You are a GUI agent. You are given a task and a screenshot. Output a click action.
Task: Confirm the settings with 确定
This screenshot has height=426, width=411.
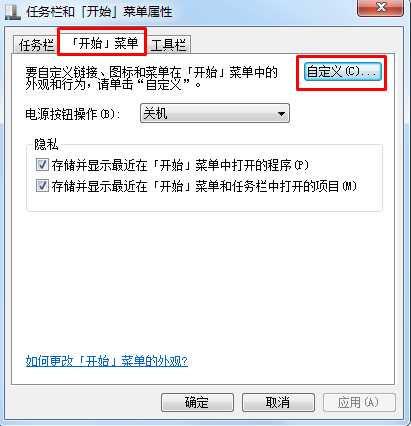click(x=197, y=403)
